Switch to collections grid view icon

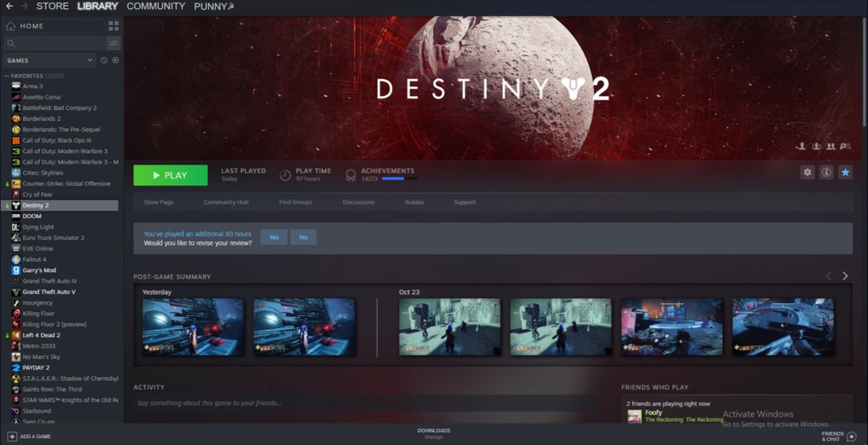(113, 26)
